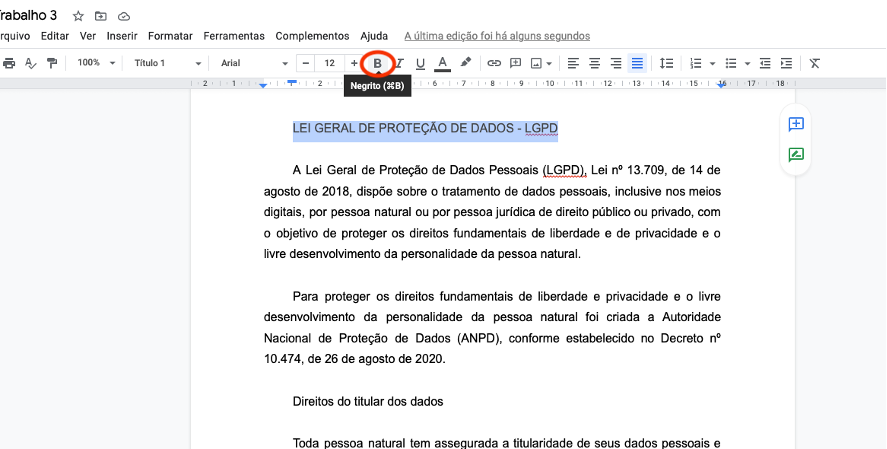Increase paragraph indent
The image size is (887, 449).
[786, 63]
